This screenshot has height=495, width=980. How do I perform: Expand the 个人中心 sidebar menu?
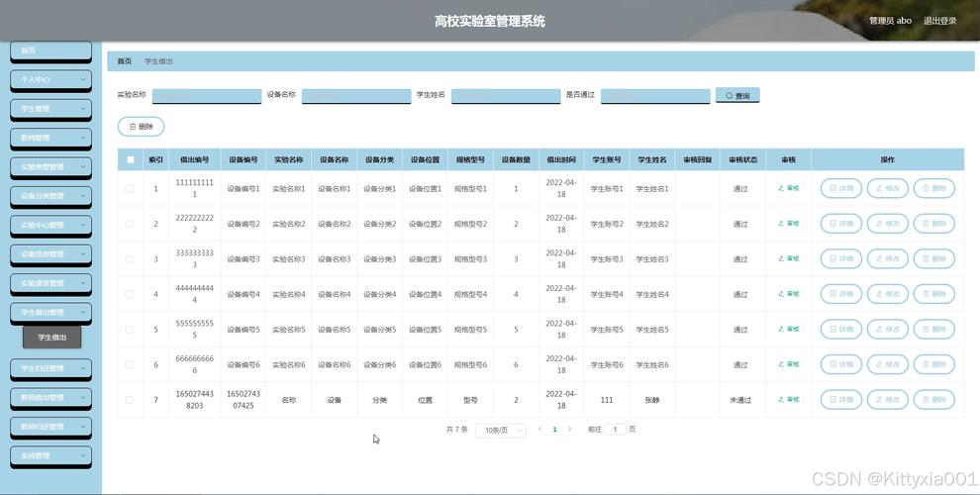[51, 80]
